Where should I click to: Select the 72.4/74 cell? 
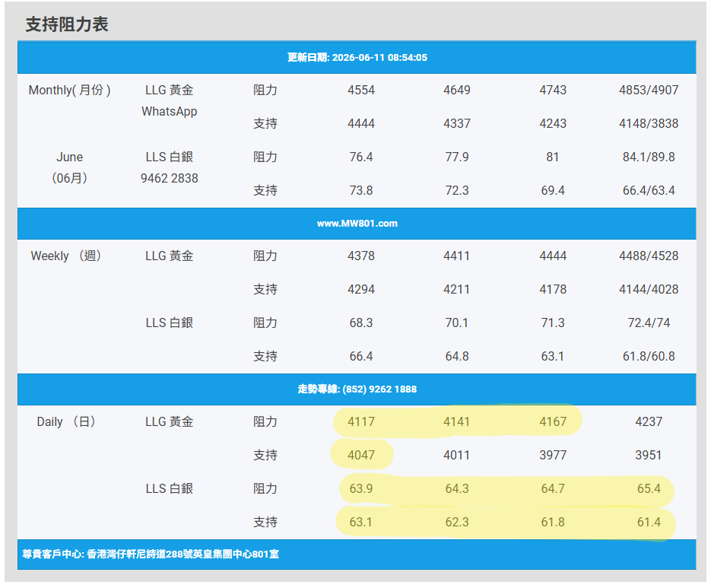[649, 323]
